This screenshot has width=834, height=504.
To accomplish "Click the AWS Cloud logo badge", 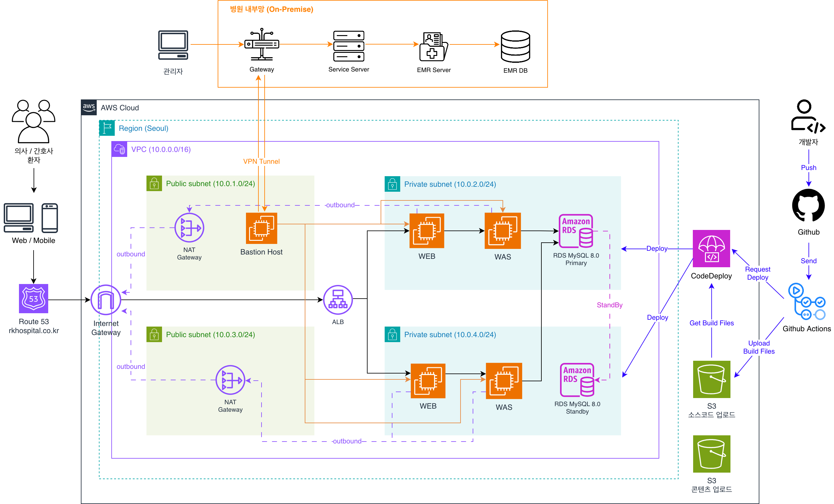I will [x=89, y=107].
